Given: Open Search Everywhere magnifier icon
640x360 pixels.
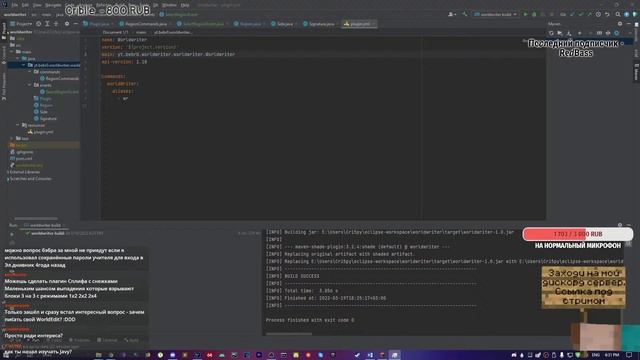Looking at the screenshot, I should point(618,14).
